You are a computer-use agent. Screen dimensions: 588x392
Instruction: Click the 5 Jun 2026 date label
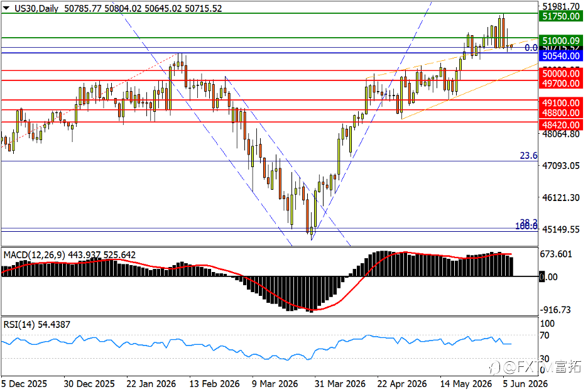click(525, 384)
